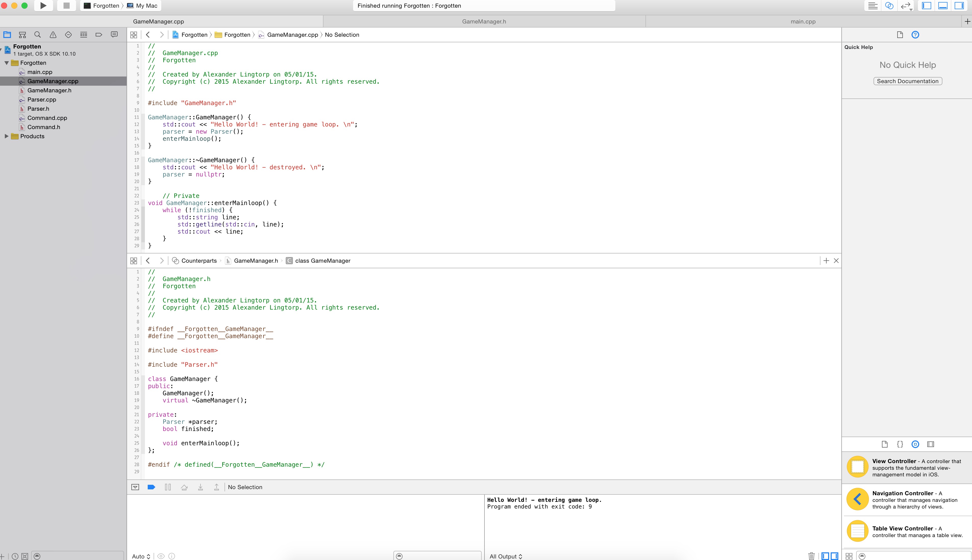Image resolution: width=972 pixels, height=560 pixels.
Task: Show Quick Help inspector icon
Action: coord(915,35)
